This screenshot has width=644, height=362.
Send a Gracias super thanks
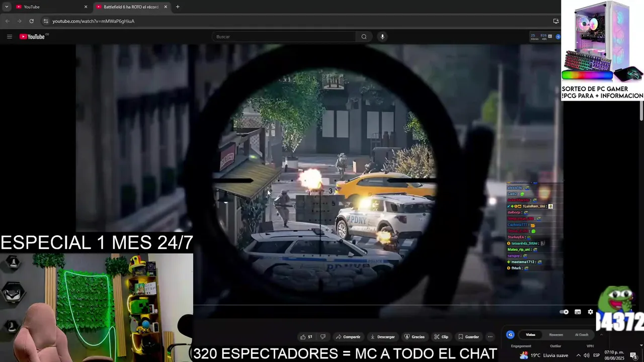click(x=415, y=337)
